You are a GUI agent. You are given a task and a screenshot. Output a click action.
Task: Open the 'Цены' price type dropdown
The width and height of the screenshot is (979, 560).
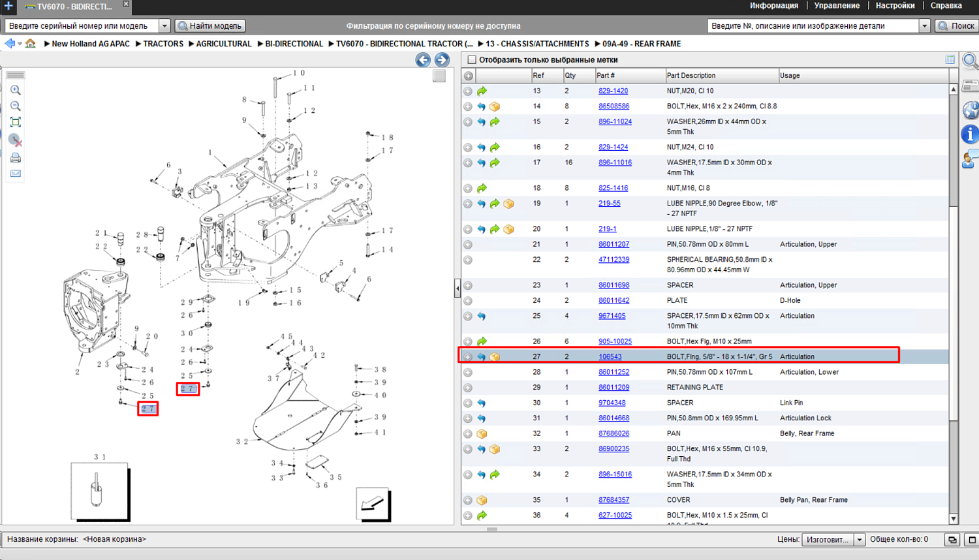[x=860, y=540]
